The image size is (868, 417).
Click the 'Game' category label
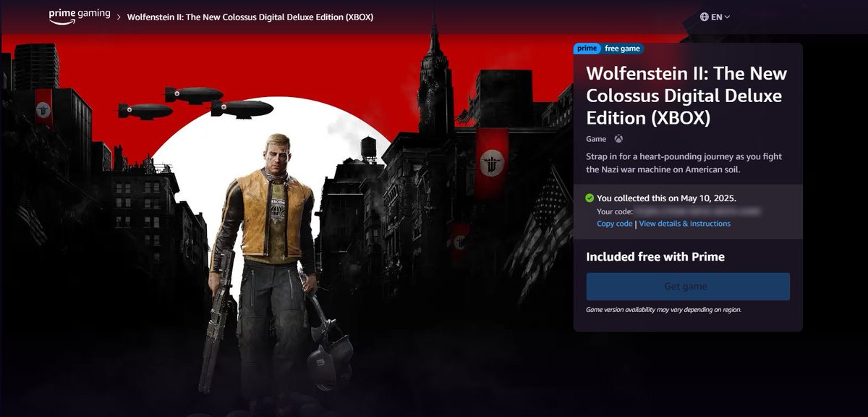tap(596, 138)
